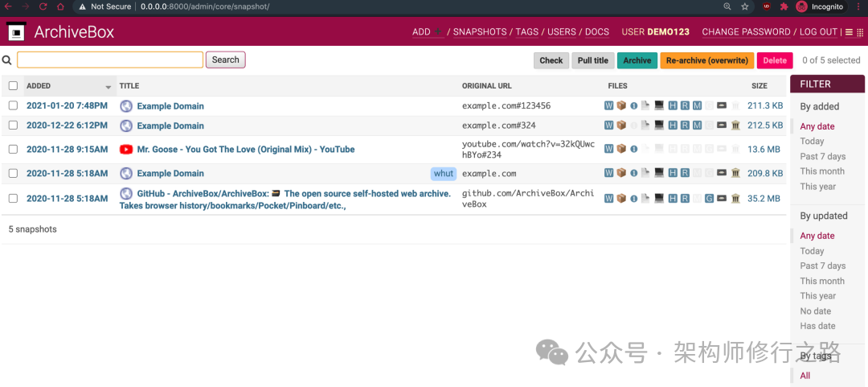868x387 pixels.
Task: Open screenshot icon in the whut-tagged row
Action: point(659,174)
